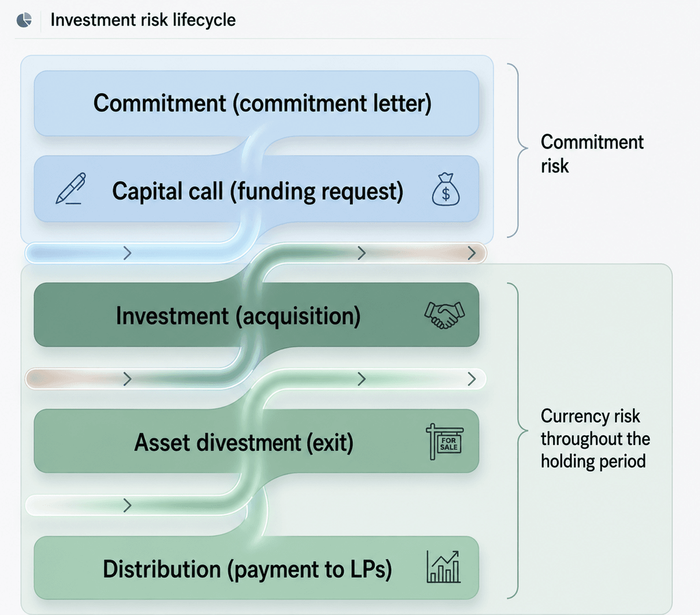Select the Capital call (funding request) box
The width and height of the screenshot is (700, 615).
click(257, 189)
